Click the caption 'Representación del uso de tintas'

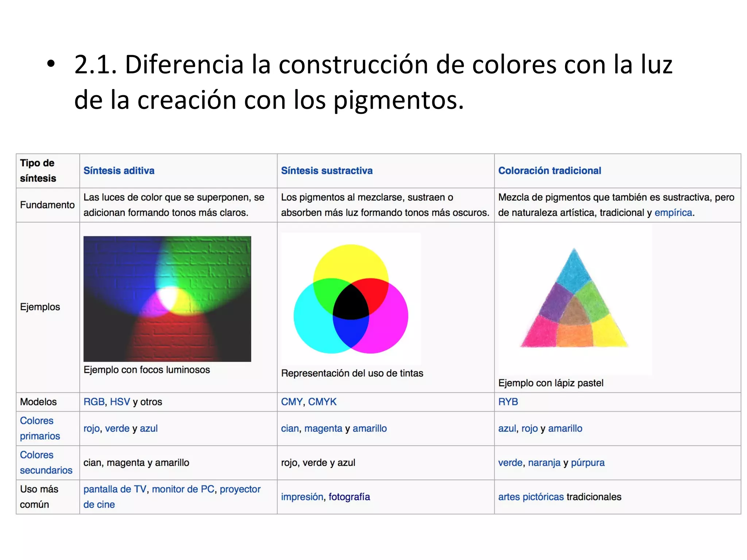click(x=352, y=373)
